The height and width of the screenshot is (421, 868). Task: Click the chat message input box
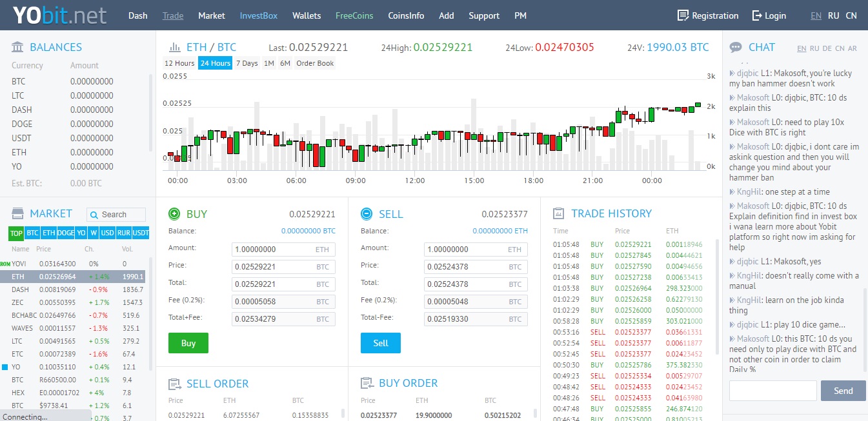click(x=773, y=391)
